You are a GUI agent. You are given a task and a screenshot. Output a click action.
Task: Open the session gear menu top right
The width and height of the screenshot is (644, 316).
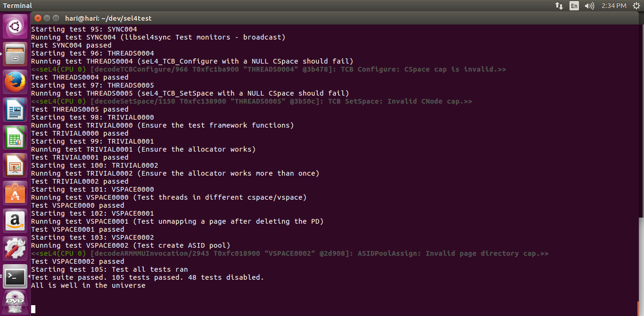(636, 6)
